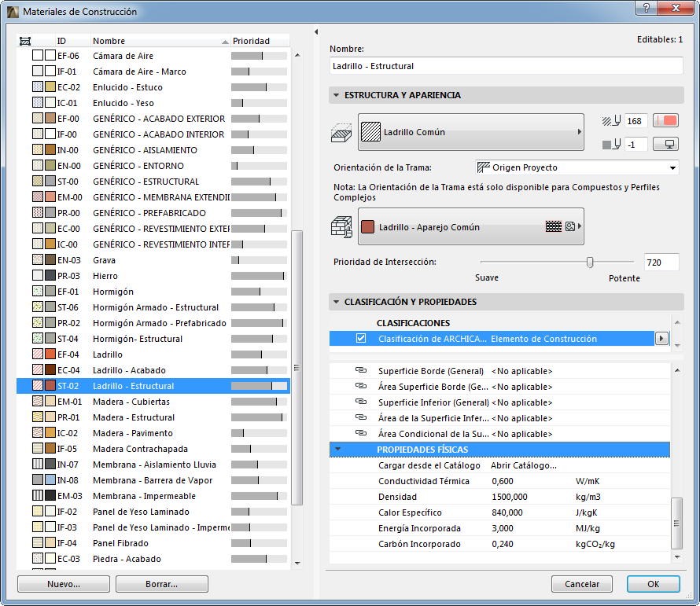Click the background pen window-color button
The image size is (700, 606).
coord(665,144)
